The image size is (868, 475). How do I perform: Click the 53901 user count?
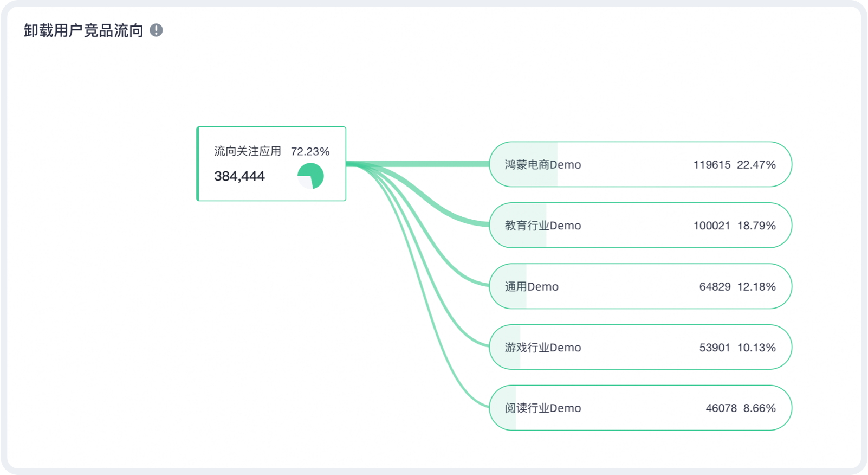[x=715, y=348]
